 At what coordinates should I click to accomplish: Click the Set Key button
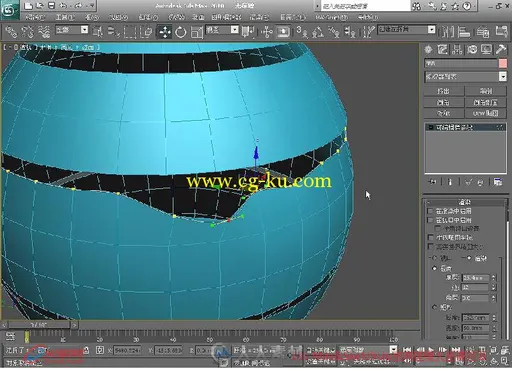click(x=320, y=361)
